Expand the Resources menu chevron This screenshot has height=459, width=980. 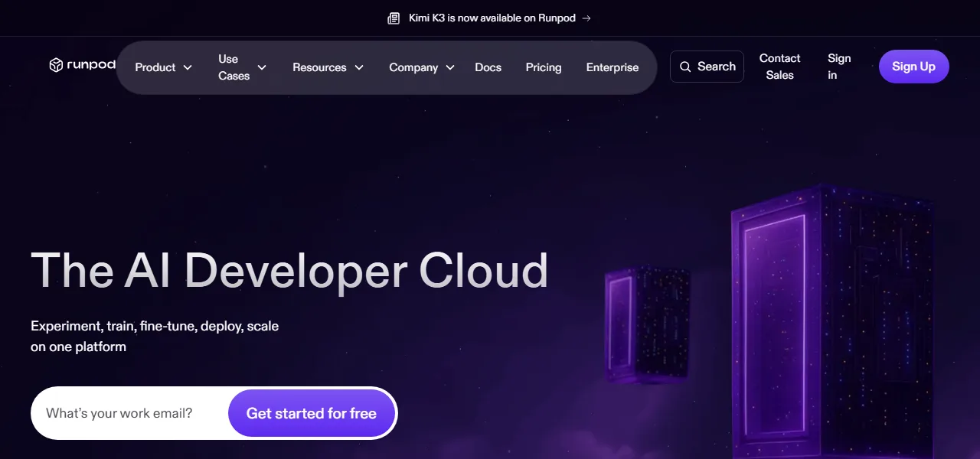(x=358, y=67)
